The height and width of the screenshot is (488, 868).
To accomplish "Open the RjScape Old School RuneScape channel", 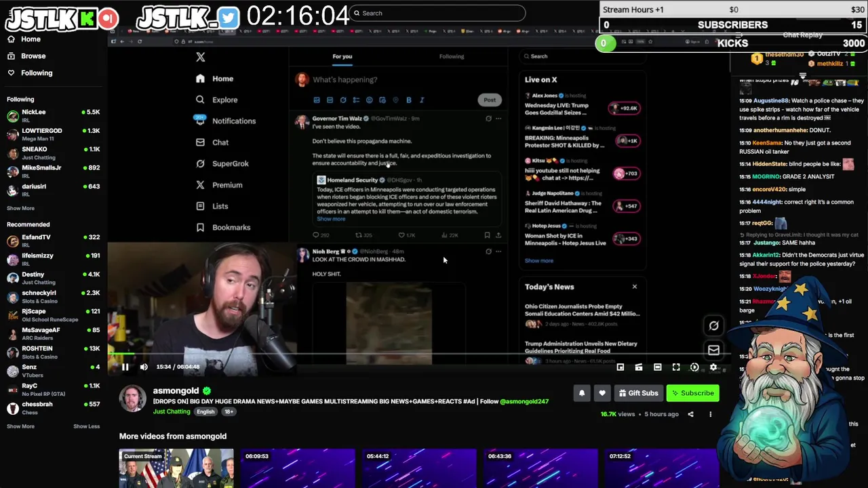I will (53, 315).
